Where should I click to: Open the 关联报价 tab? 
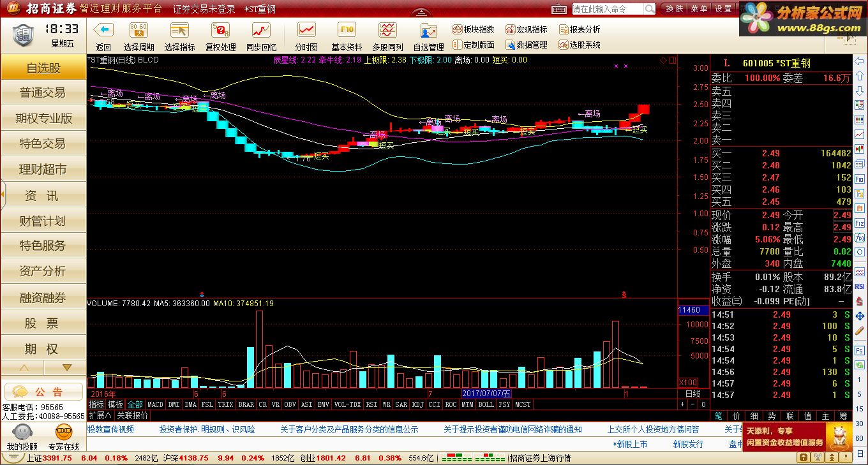[132, 415]
